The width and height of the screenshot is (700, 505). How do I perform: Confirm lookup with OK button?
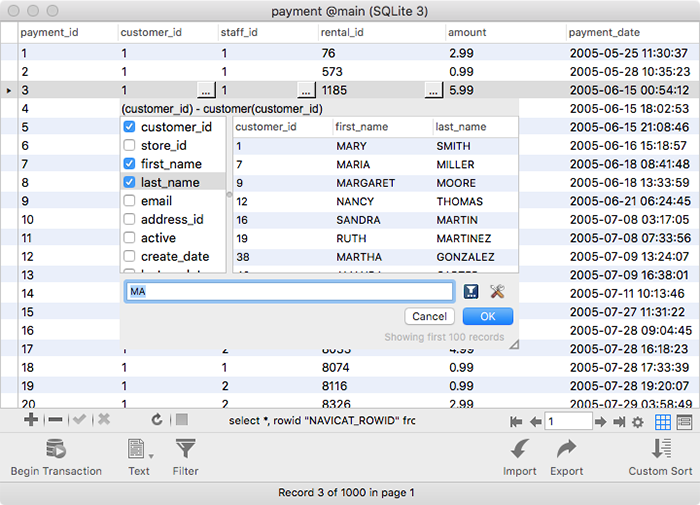click(x=488, y=317)
